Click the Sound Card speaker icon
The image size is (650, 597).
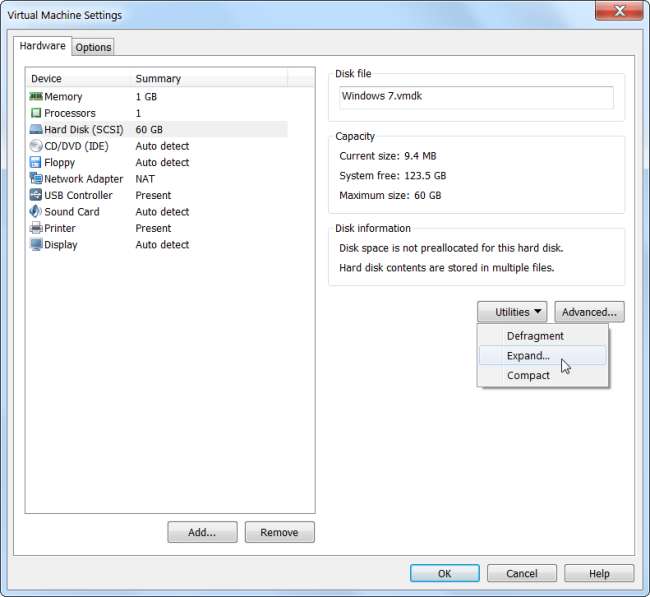pos(36,211)
